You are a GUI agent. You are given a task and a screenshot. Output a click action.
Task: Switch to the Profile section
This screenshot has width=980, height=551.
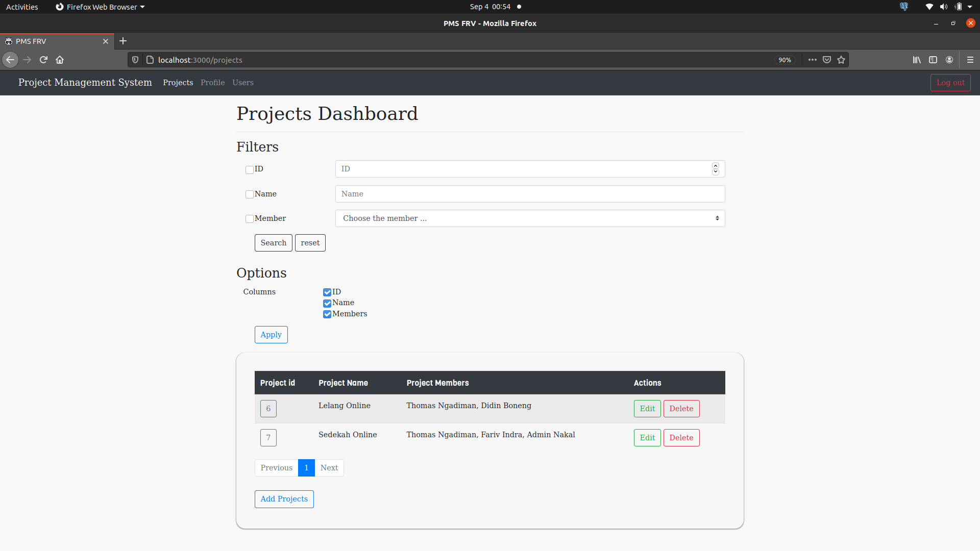click(x=212, y=83)
